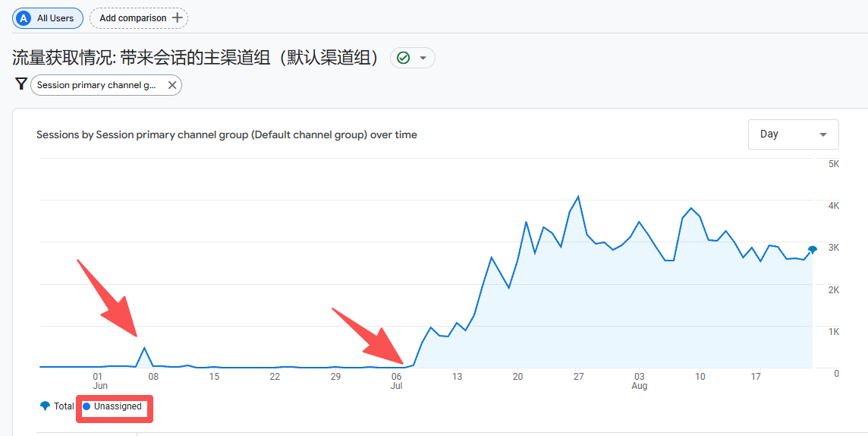The image size is (868, 436).
Task: Click the caret arrow in the Day selector
Action: point(823,134)
